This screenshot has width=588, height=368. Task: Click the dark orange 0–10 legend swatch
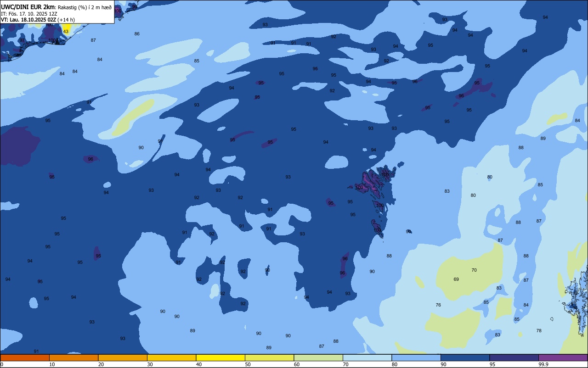[x=24, y=357]
